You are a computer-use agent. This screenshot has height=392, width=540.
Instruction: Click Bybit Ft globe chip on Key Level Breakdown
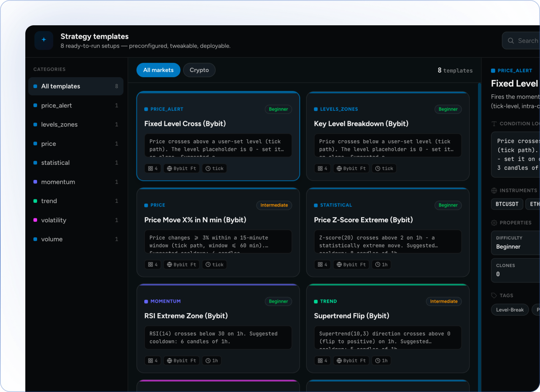click(351, 169)
